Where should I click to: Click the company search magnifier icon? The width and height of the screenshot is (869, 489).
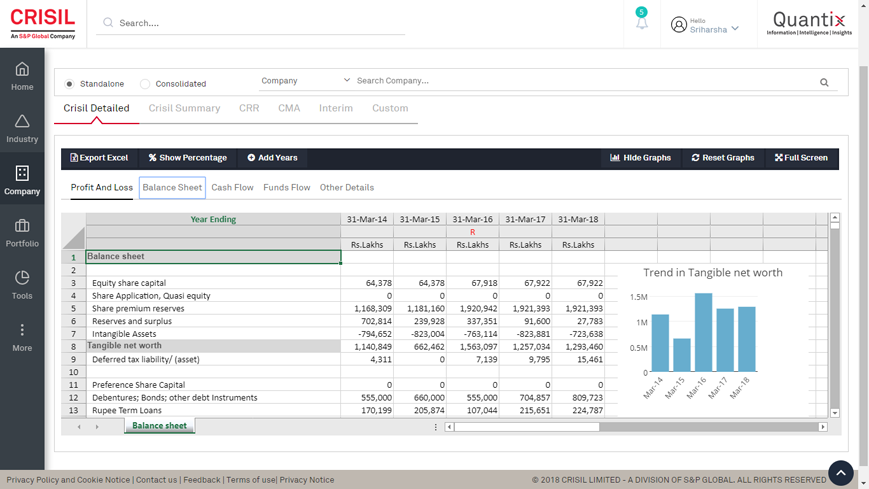824,82
